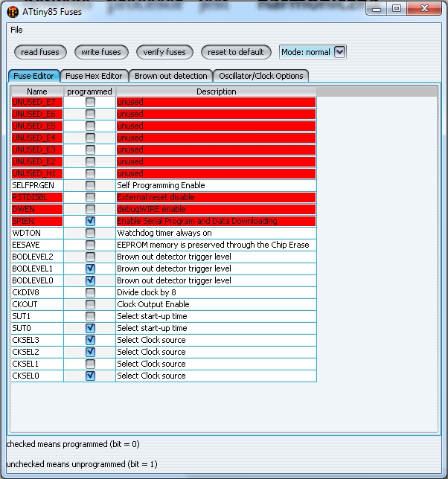Close the ATtiny85 Fuses window
This screenshot has width=448, height=479.
pos(424,9)
